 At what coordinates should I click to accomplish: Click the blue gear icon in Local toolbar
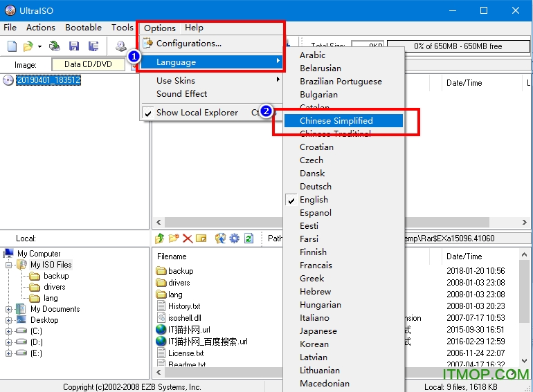(235, 239)
